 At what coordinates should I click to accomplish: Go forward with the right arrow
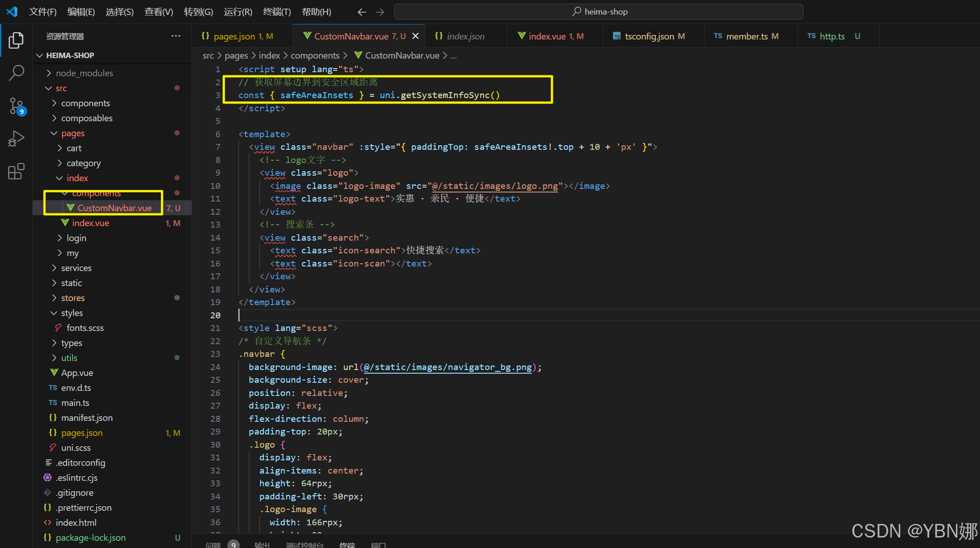(380, 12)
